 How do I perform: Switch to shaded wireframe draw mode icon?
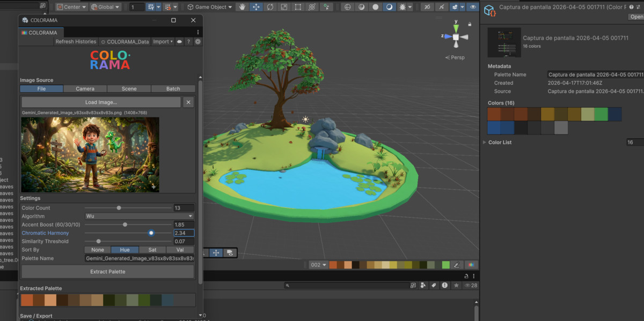click(x=361, y=7)
